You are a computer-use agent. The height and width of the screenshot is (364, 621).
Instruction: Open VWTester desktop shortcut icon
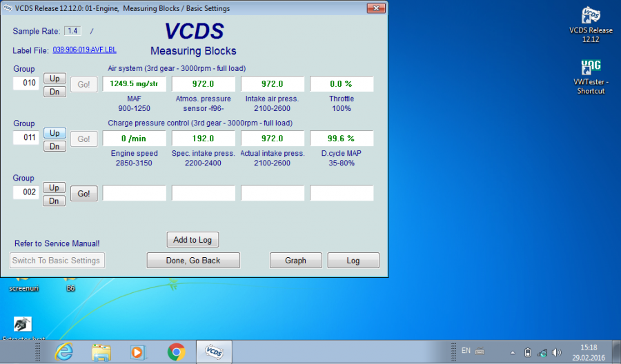coord(591,68)
